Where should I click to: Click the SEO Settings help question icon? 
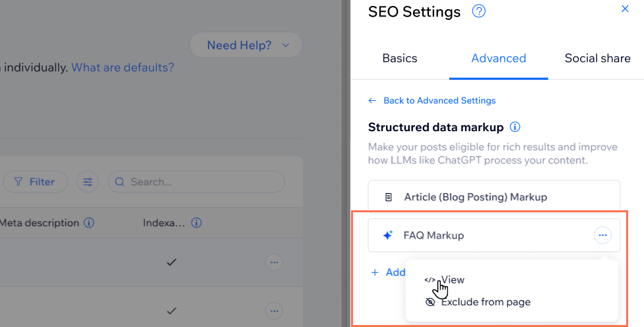(x=479, y=11)
